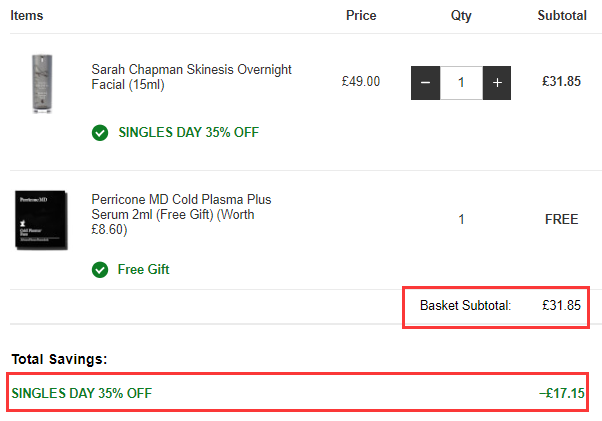This screenshot has width=602, height=421.
Task: Open Sarah Chapman Skinesis Overnight Facial product thumbnail
Action: click(x=40, y=82)
